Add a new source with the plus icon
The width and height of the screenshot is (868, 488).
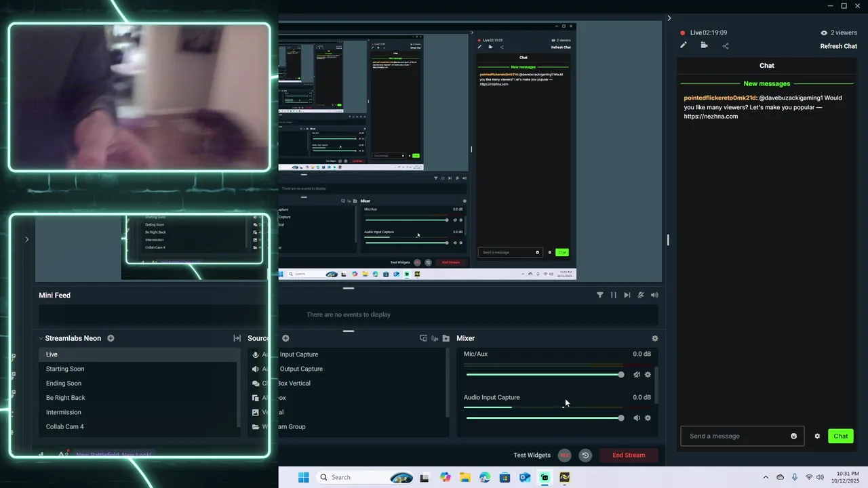point(285,338)
